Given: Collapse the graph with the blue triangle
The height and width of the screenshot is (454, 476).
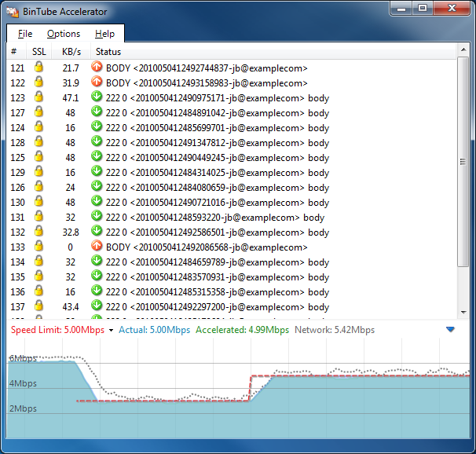Looking at the screenshot, I should tap(451, 329).
